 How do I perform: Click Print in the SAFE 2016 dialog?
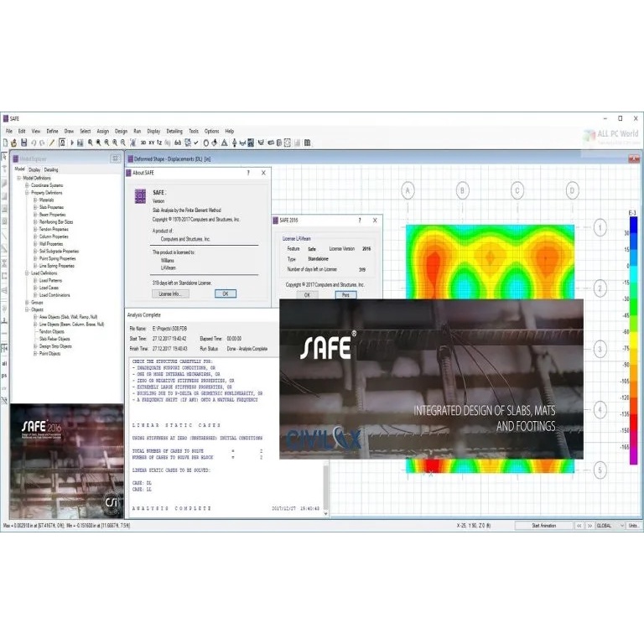tap(345, 295)
